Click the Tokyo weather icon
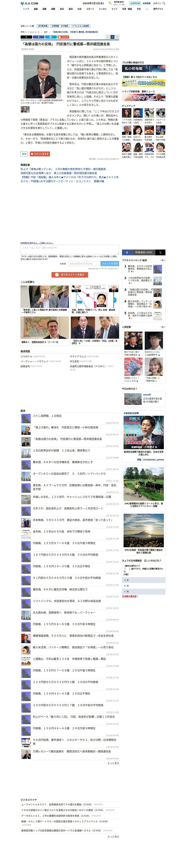186x868 pixels. tap(110, 3)
